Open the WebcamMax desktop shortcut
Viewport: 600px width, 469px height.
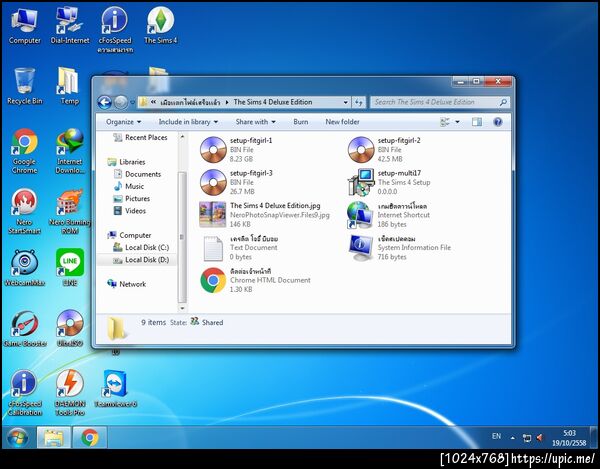pyautogui.click(x=24, y=269)
